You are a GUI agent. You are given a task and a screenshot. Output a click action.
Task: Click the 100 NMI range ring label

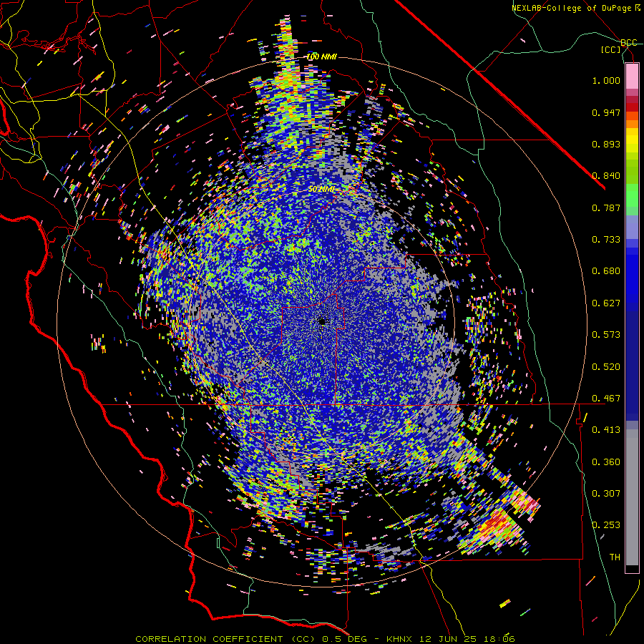click(x=321, y=57)
